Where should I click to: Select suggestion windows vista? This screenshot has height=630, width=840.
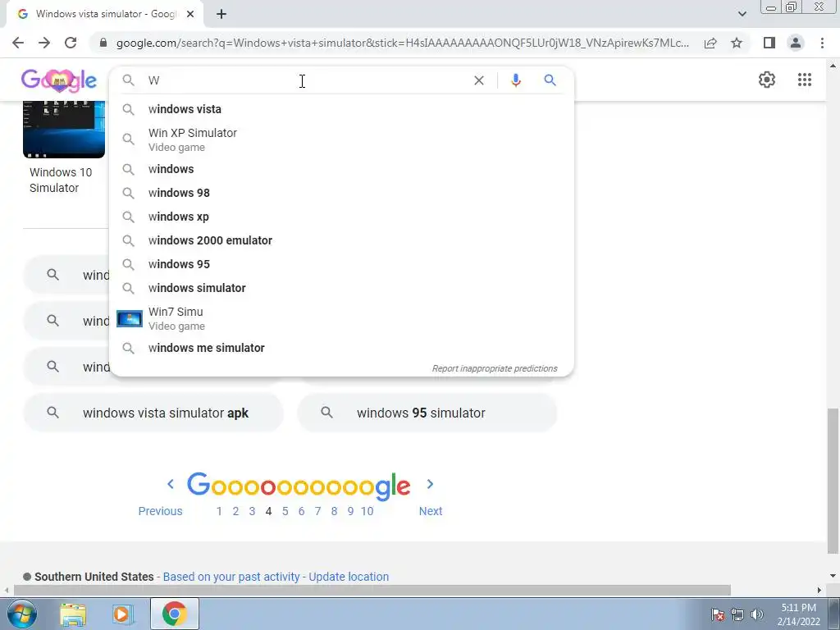[341, 109]
